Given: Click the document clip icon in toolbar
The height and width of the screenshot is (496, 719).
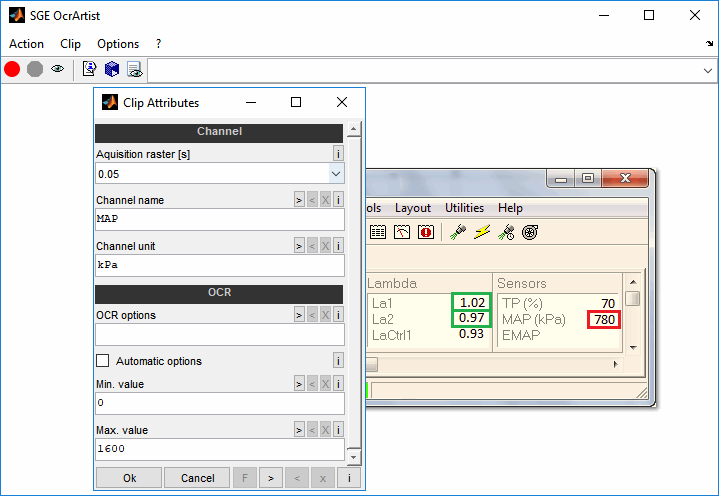Looking at the screenshot, I should [x=89, y=69].
